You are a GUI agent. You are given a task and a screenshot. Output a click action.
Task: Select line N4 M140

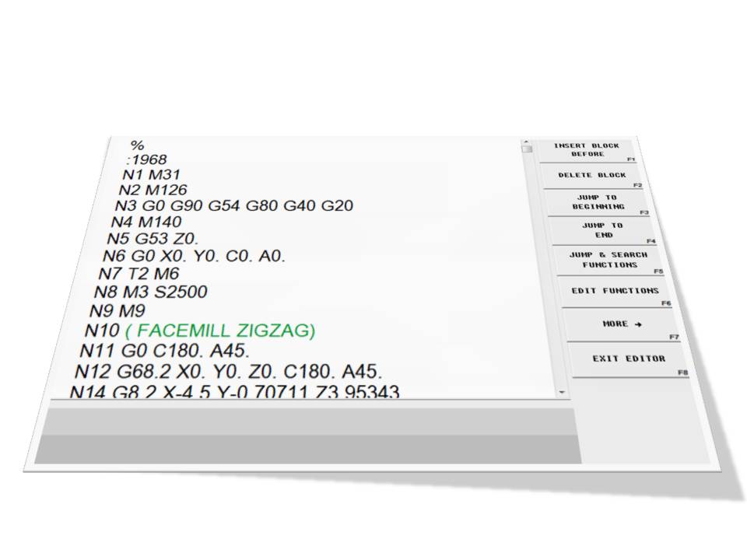[x=146, y=222]
